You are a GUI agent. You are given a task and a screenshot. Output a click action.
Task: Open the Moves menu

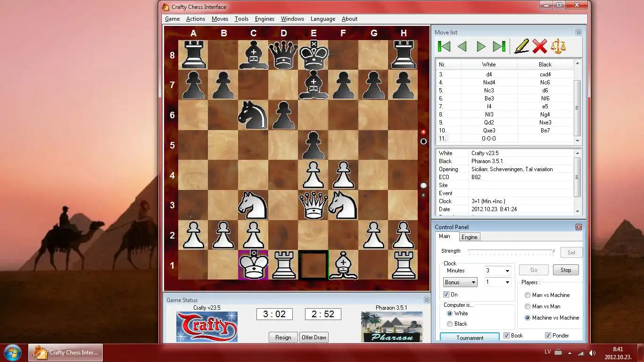click(x=220, y=19)
